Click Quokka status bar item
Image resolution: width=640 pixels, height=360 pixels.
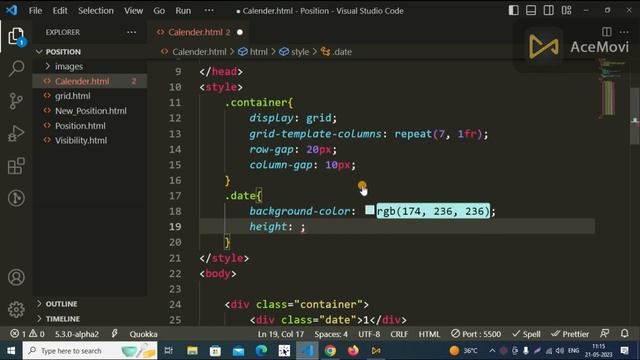point(143,334)
